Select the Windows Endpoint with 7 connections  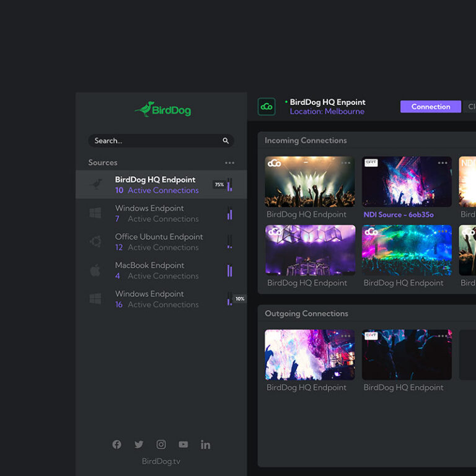pyautogui.click(x=161, y=213)
